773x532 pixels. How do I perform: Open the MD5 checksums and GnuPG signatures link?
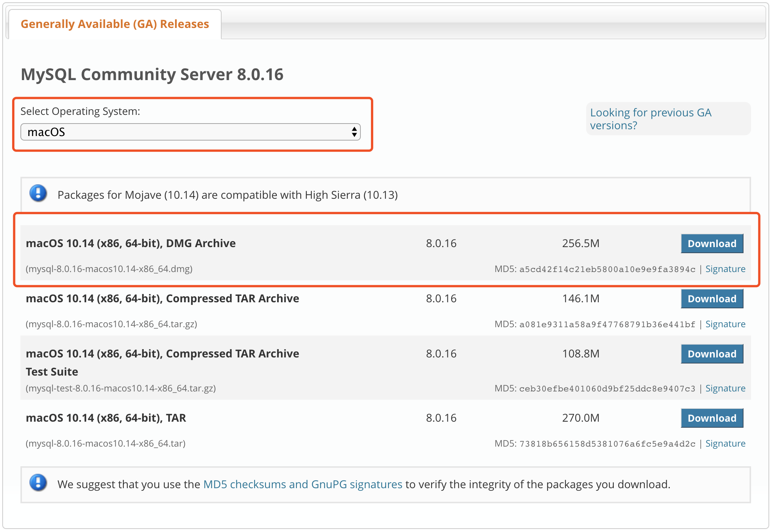pos(303,484)
